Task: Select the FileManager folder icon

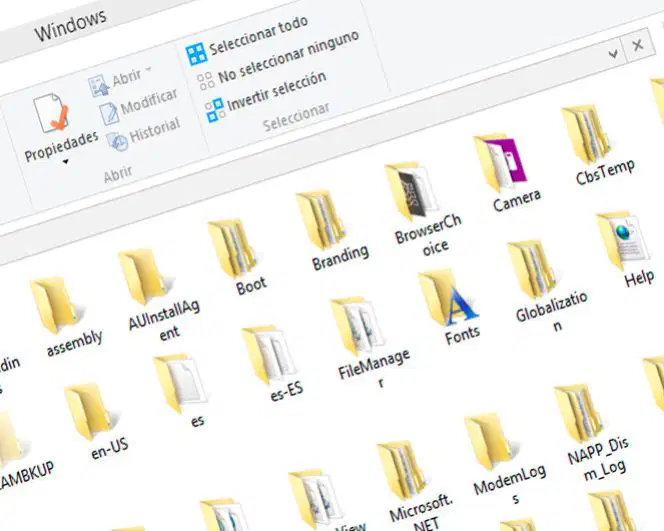Action: [357, 326]
